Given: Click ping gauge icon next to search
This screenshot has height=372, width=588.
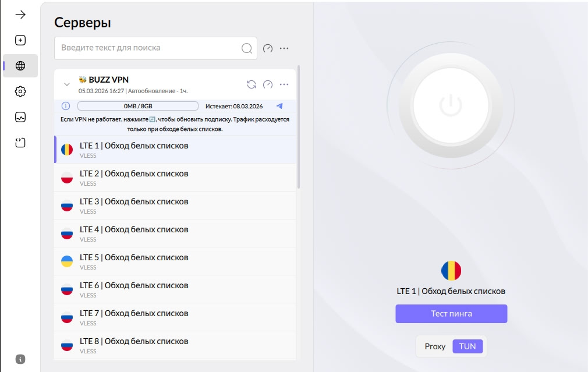Looking at the screenshot, I should (268, 48).
